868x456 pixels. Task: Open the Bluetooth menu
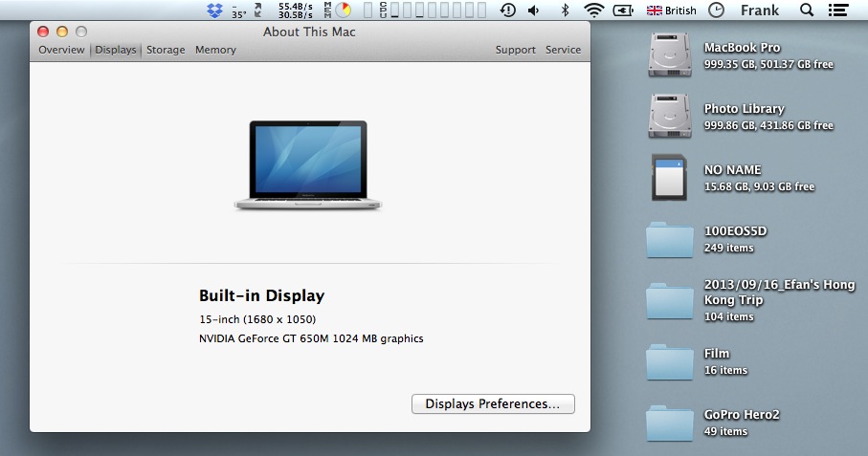point(565,10)
